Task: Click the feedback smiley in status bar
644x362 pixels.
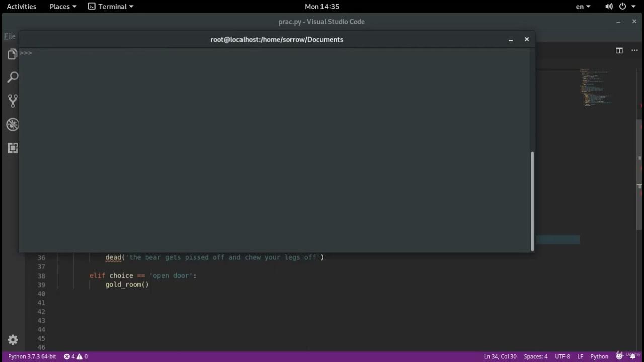Action: [x=619, y=356]
